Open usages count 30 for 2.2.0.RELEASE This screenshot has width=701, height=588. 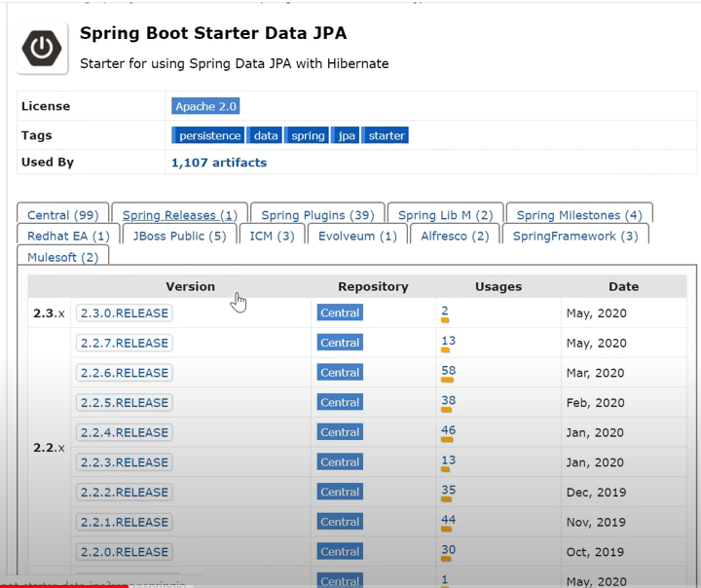tap(449, 549)
